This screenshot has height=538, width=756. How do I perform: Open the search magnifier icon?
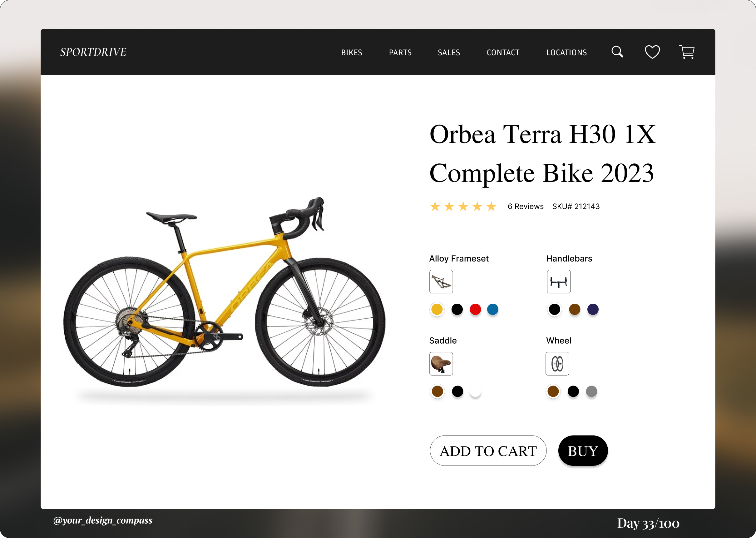click(617, 52)
